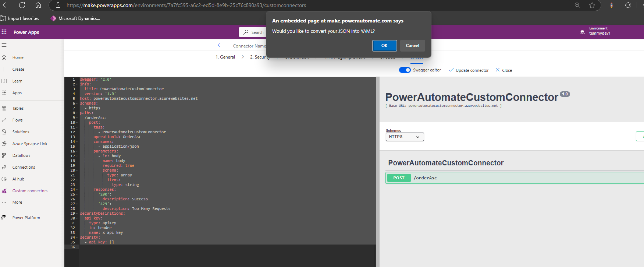Click the Dataflows icon in sidebar
Viewport: 644px width, 267px height.
(4, 155)
